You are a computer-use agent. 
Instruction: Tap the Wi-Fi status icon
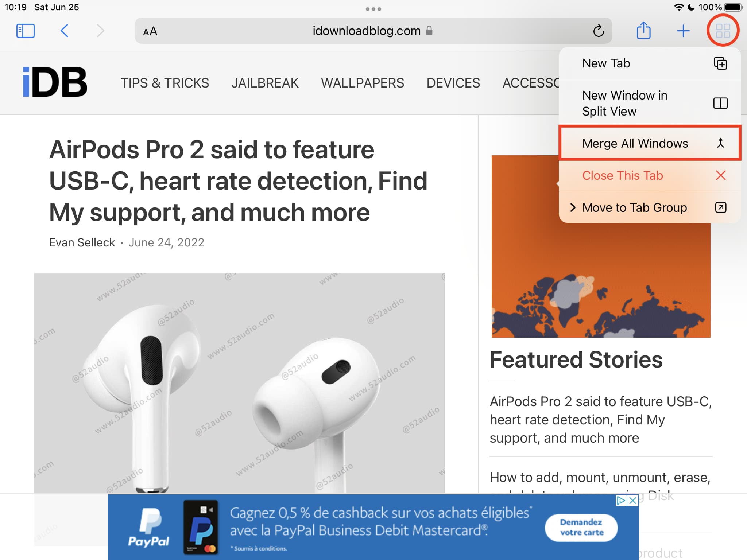679,7
